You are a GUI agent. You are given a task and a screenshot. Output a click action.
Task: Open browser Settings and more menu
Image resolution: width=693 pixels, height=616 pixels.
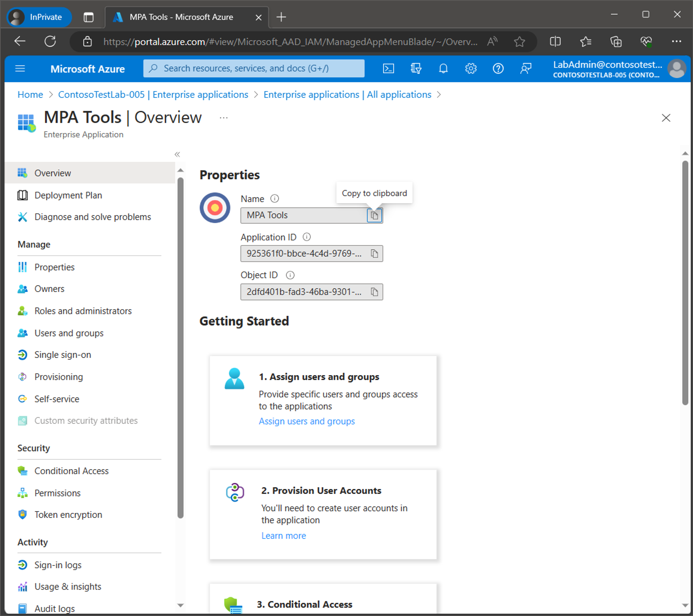676,42
